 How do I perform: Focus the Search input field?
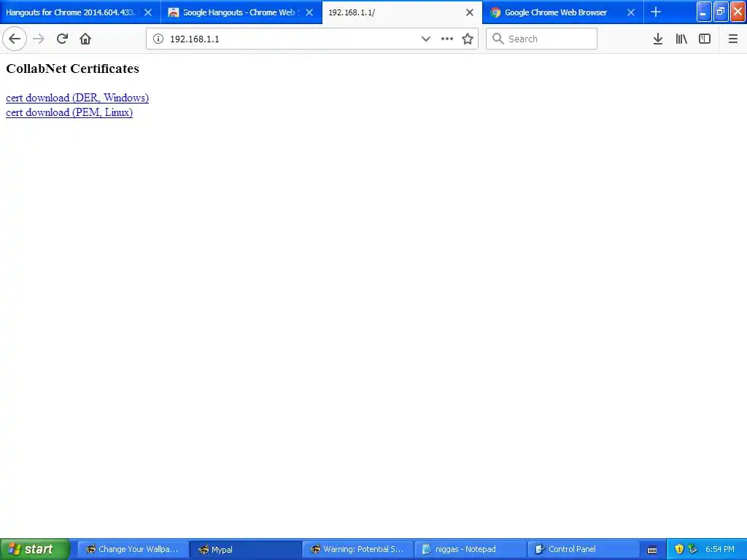click(542, 39)
